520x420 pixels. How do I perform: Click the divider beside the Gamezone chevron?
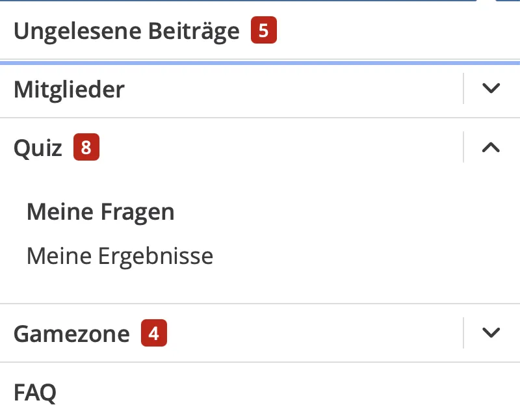[x=463, y=332]
